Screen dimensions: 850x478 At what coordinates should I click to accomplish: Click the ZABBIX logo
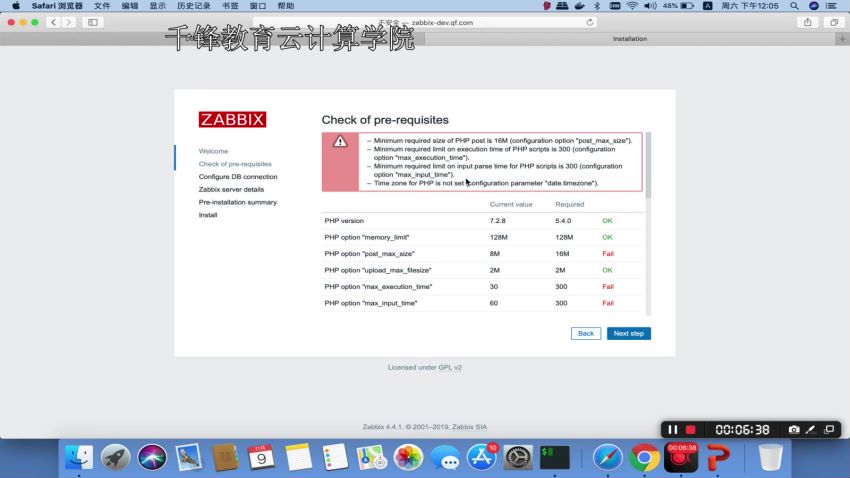point(232,119)
